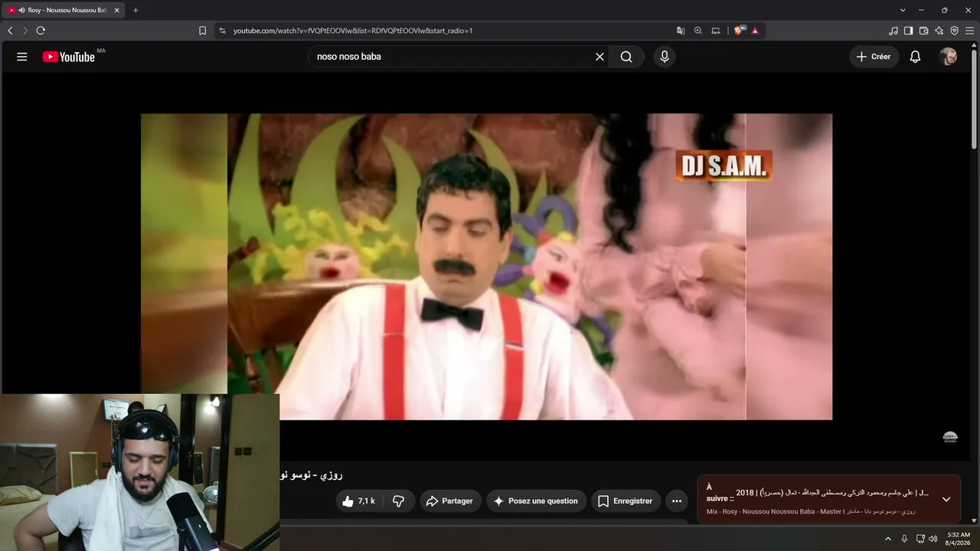980x551 pixels.
Task: Translate this page from the address bar
Action: 681,31
